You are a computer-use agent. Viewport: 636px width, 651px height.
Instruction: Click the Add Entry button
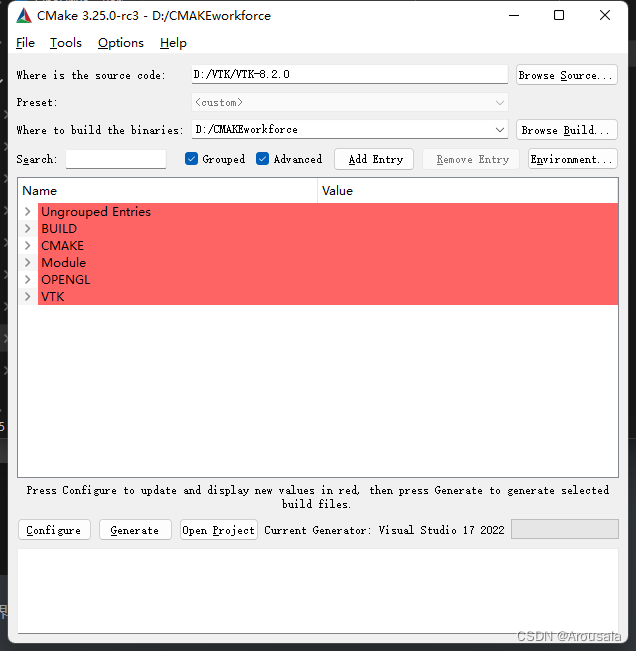click(x=374, y=159)
